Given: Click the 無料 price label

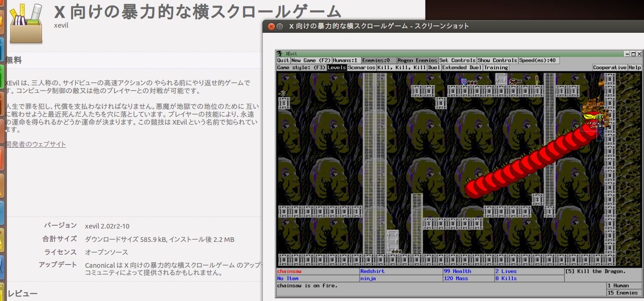Looking at the screenshot, I should [13, 60].
